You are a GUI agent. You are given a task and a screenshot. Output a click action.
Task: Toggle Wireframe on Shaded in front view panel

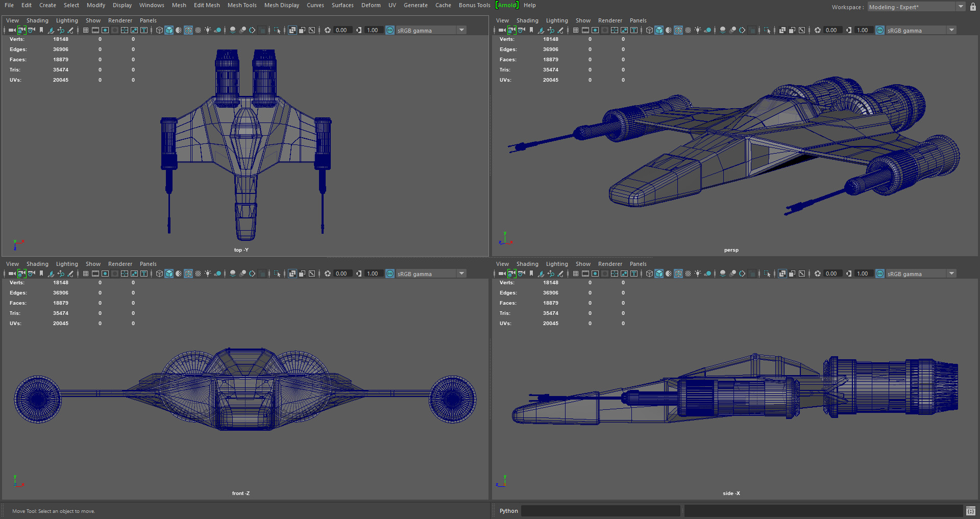188,274
